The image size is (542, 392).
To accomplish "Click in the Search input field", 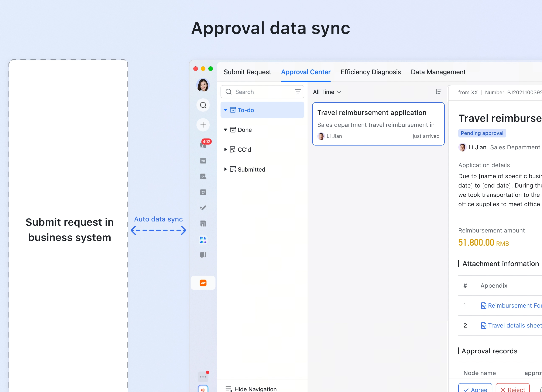I will point(263,92).
